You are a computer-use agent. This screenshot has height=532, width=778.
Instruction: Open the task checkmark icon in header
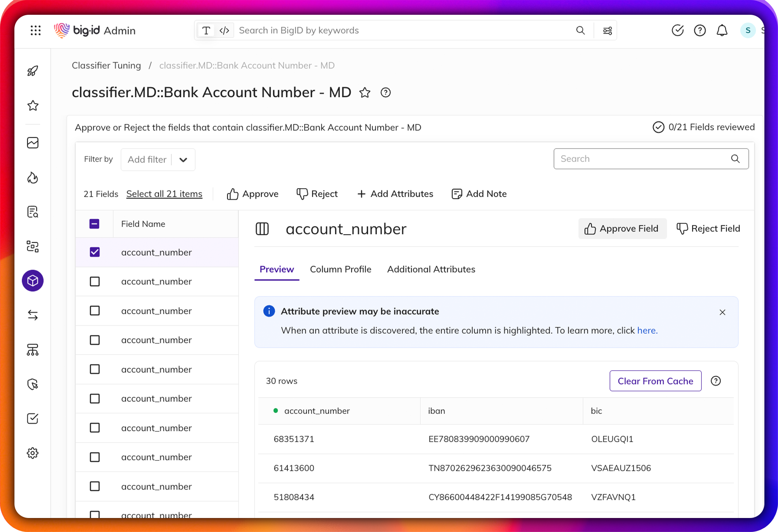(677, 30)
